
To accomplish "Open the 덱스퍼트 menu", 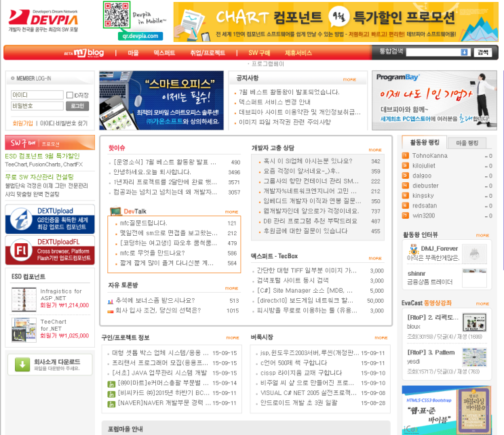I will click(164, 53).
